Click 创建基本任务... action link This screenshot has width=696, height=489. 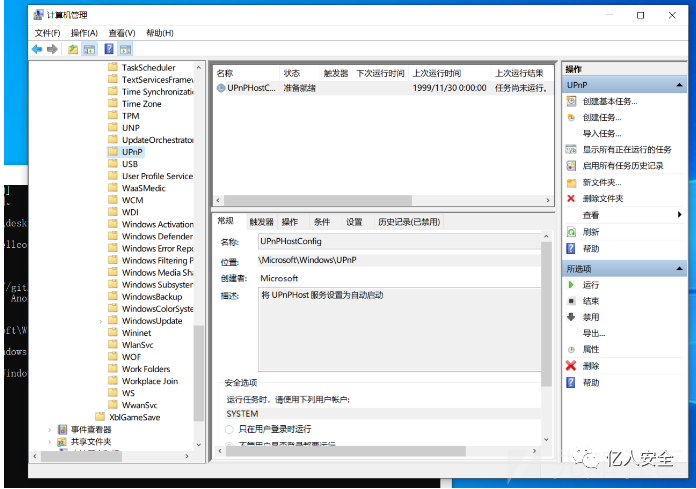[x=610, y=102]
